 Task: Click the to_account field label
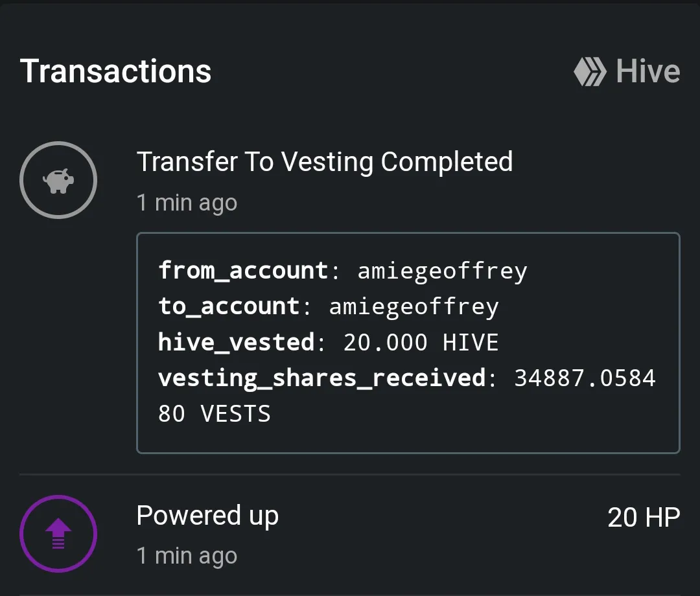point(229,307)
